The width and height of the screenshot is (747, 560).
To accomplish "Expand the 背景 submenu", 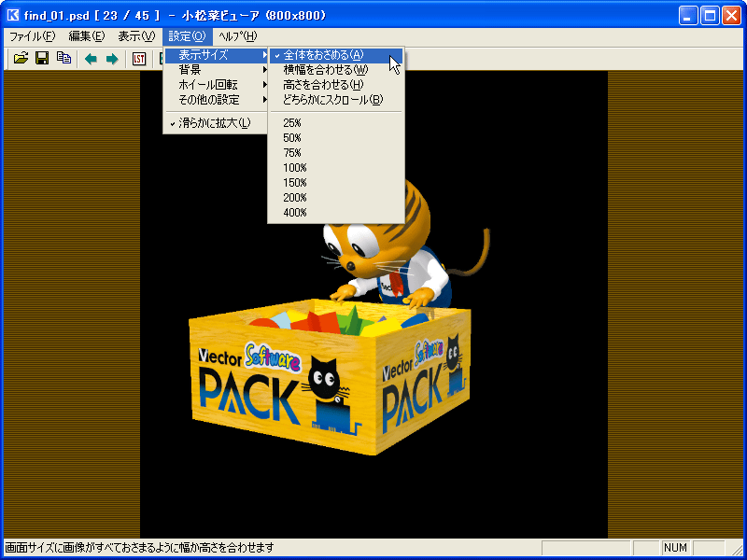I will (217, 70).
